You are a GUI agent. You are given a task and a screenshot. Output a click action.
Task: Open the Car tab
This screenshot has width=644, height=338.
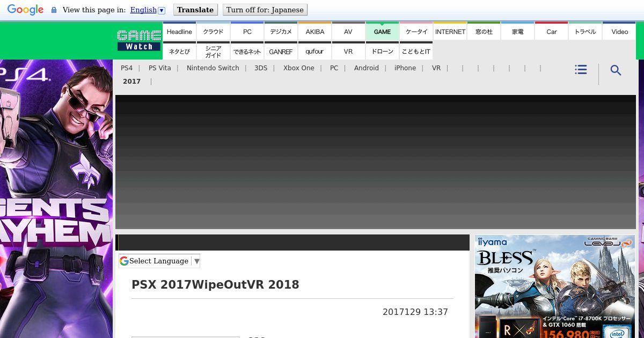[552, 31]
